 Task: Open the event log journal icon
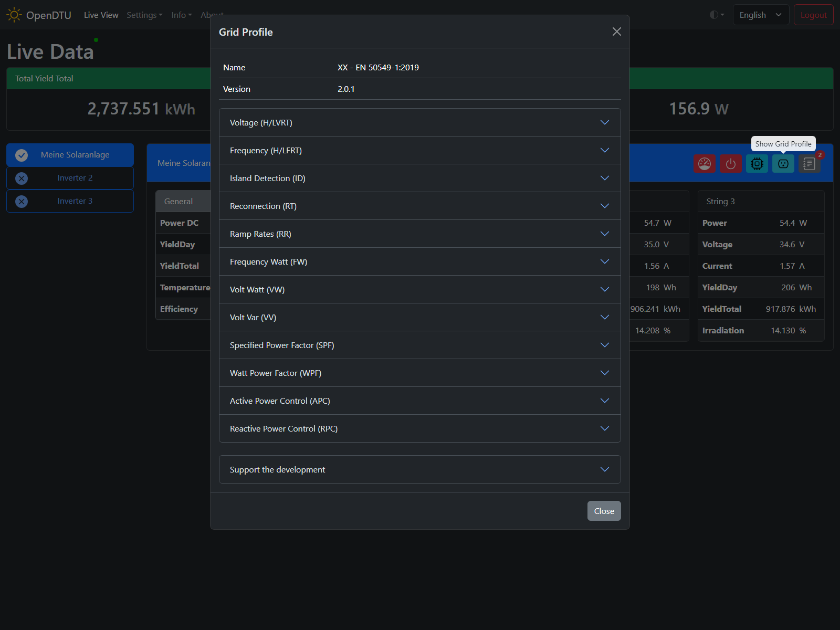[809, 164]
